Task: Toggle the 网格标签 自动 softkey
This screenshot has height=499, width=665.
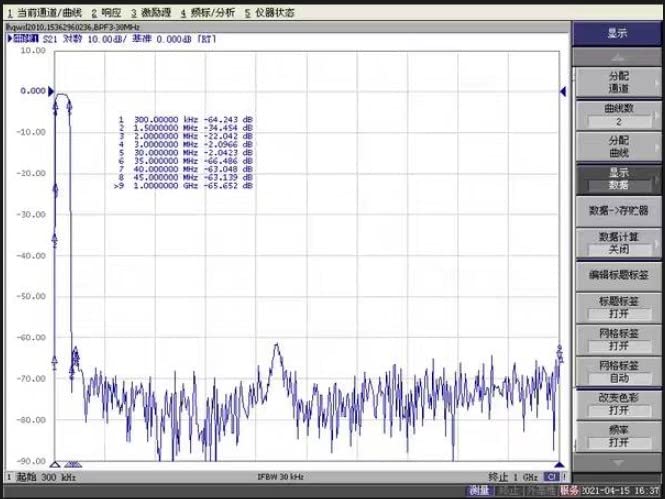Action: pos(618,372)
